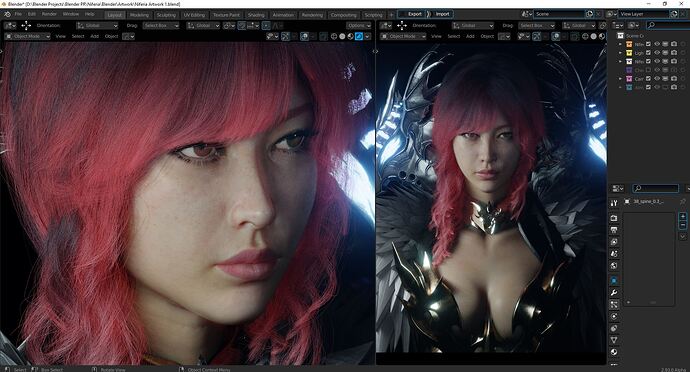Open the Modifiers wrench tab
690x372 pixels.
click(x=614, y=292)
